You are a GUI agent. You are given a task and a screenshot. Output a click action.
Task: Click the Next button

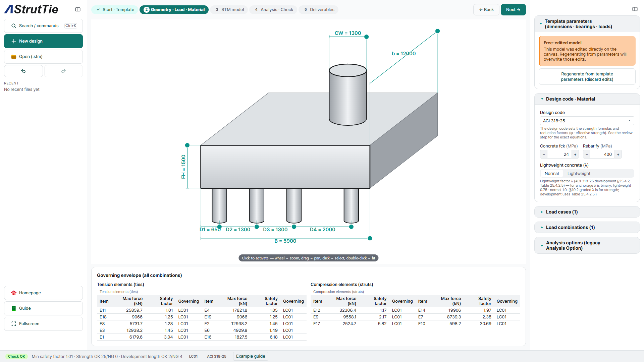tap(513, 10)
